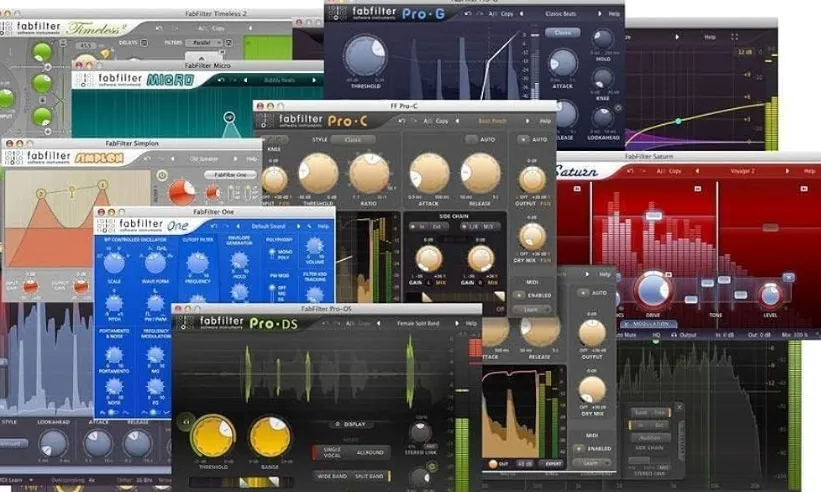Expand the Pro-DS Display button
The image size is (821, 492).
(350, 424)
